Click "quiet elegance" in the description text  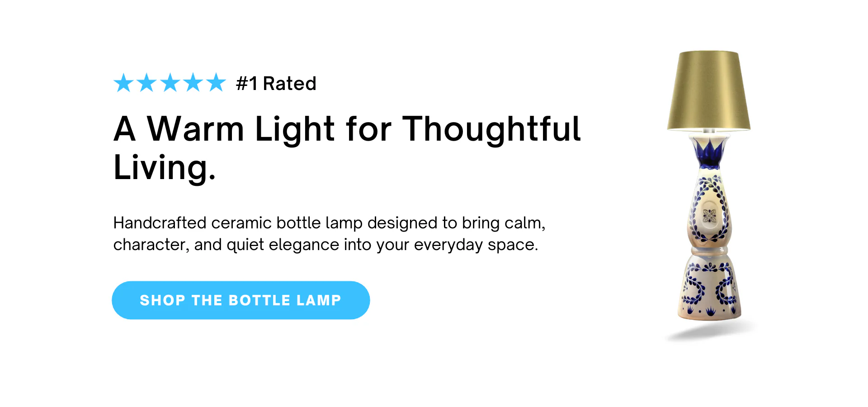[x=283, y=245]
